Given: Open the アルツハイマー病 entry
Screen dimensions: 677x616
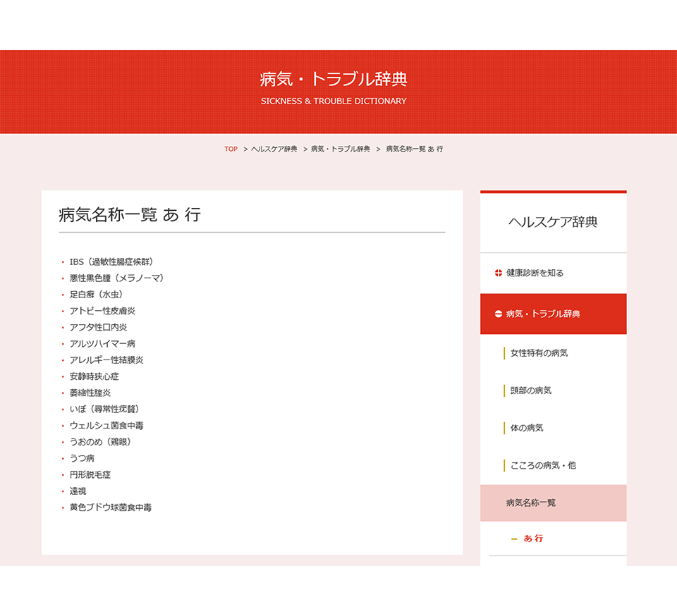Looking at the screenshot, I should [x=102, y=344].
